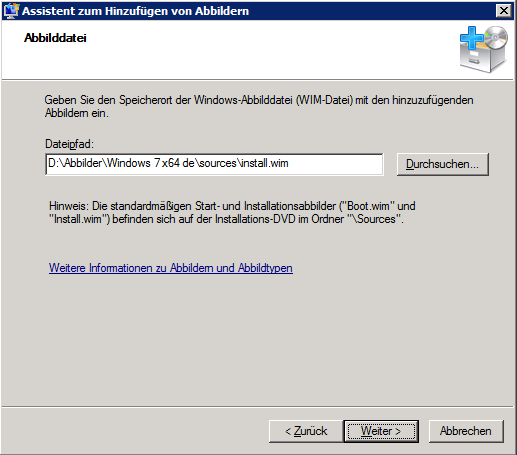Click the Geben Sie den Speicherort instruction text
The height and width of the screenshot is (455, 517).
259,106
